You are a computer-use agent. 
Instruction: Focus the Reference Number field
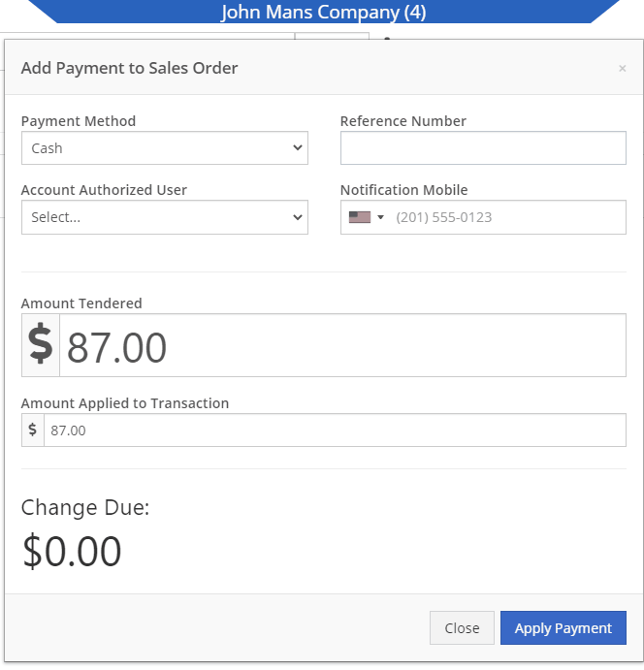point(483,147)
